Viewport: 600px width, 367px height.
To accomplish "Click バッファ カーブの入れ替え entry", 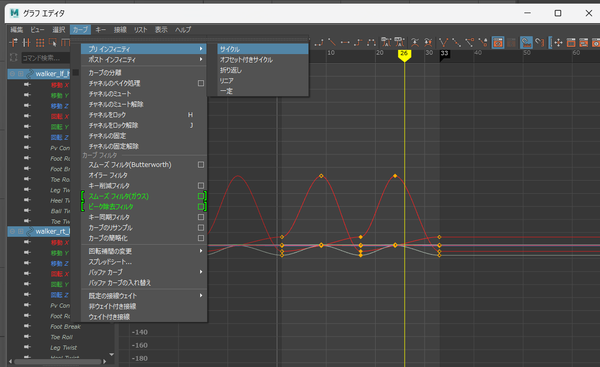I will click(x=144, y=283).
